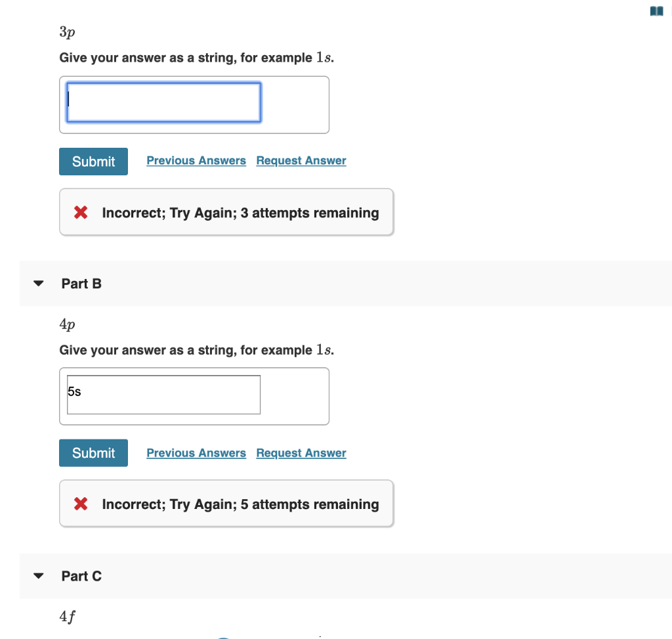Click the partially visible icon beside the book icon

click(x=669, y=11)
